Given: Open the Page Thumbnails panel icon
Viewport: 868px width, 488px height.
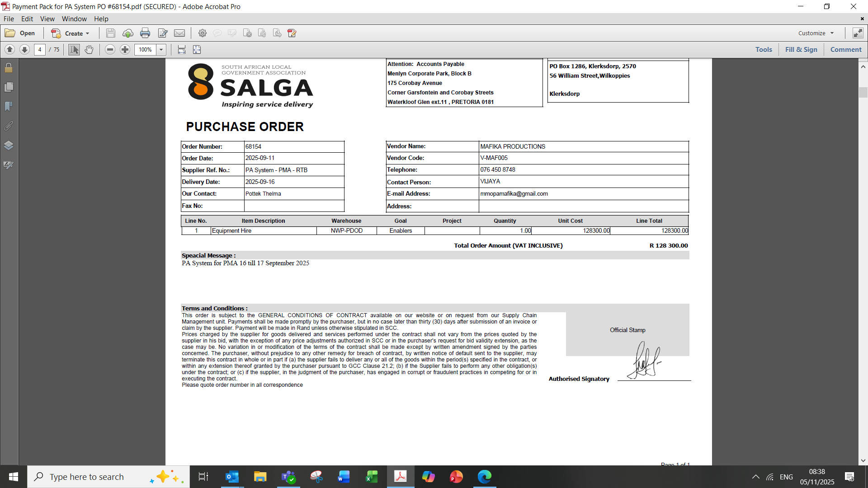Looking at the screenshot, I should click(x=9, y=87).
